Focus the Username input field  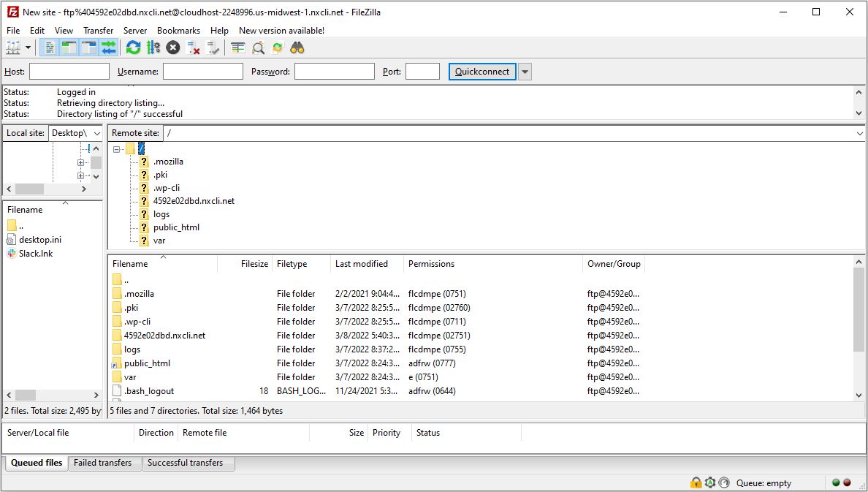203,72
